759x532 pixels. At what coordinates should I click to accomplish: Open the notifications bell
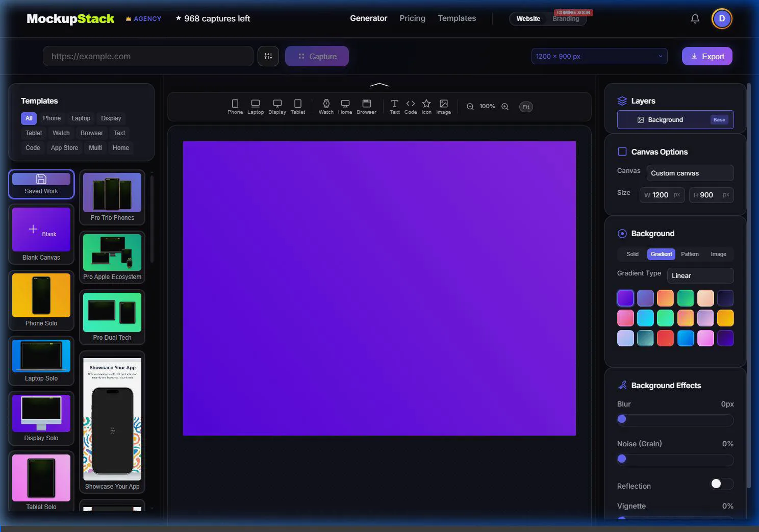(695, 19)
